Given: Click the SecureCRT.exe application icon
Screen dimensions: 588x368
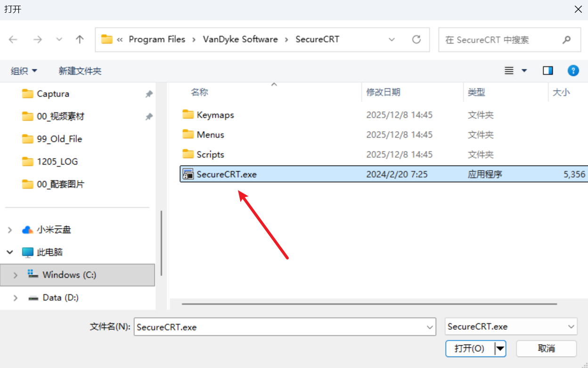Looking at the screenshot, I should point(188,174).
